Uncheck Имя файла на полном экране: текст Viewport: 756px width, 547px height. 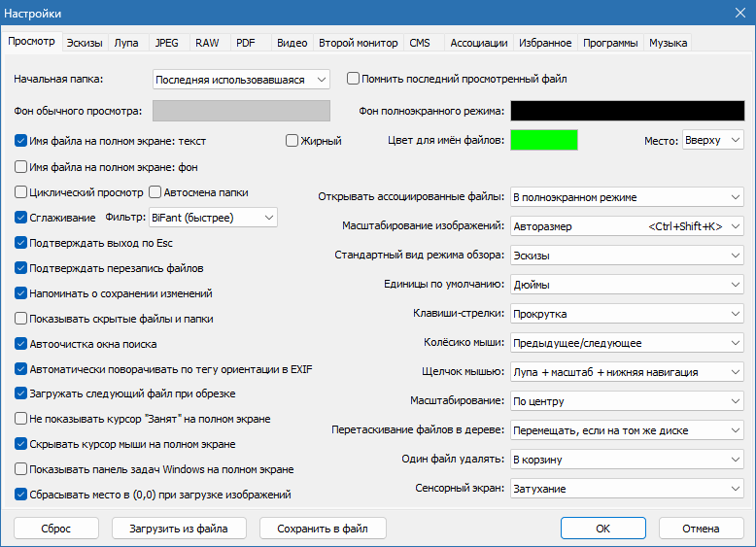[20, 141]
